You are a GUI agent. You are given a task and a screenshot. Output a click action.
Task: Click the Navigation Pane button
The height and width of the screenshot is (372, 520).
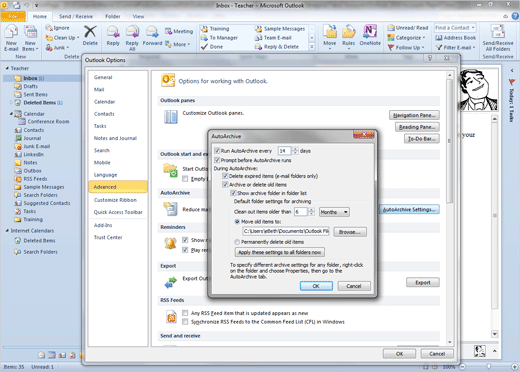[x=414, y=115]
